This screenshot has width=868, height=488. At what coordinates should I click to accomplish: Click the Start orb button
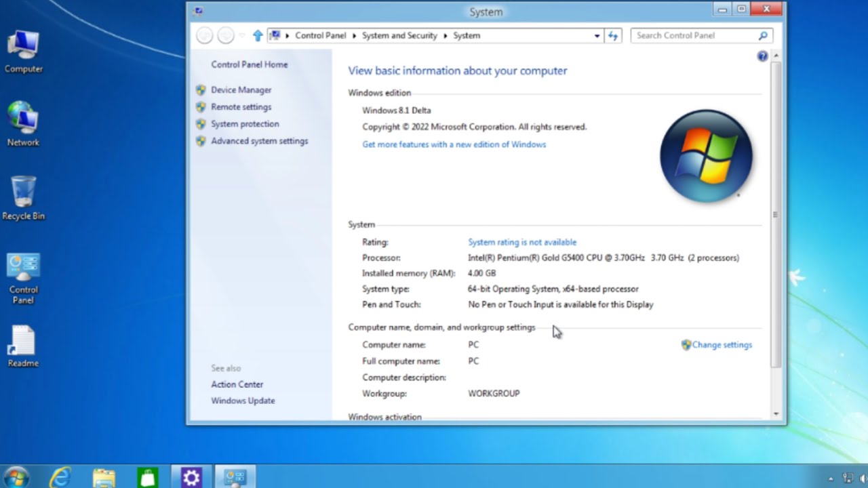pyautogui.click(x=16, y=477)
